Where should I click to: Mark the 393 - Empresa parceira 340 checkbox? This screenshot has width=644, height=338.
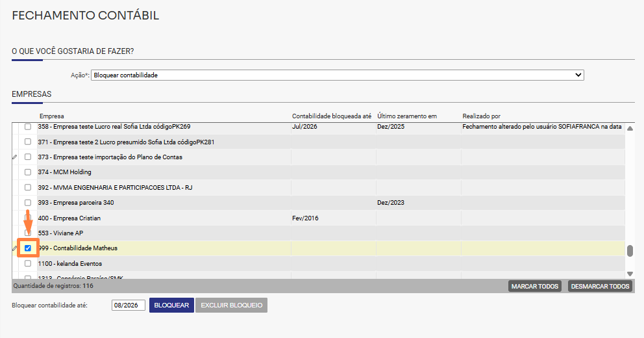pyautogui.click(x=28, y=203)
